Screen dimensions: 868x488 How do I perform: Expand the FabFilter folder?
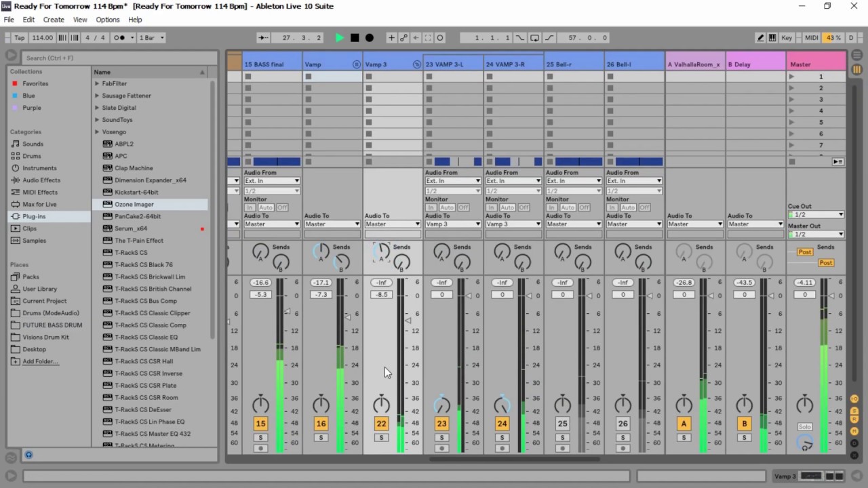tap(97, 83)
